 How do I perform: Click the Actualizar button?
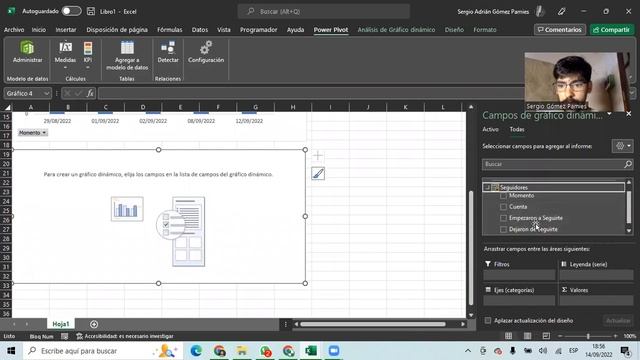[618, 320]
